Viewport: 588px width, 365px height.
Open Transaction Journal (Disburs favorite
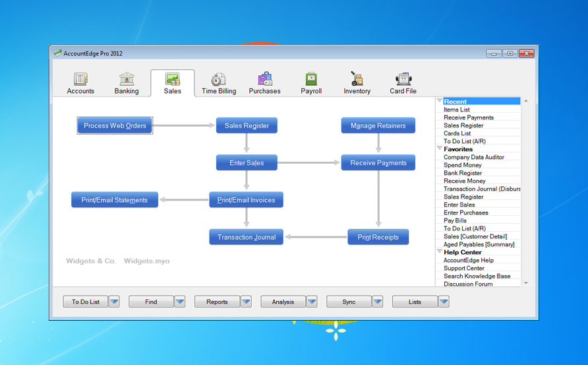[x=482, y=189]
